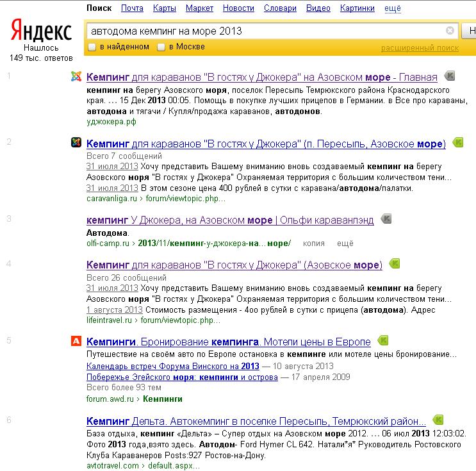Open 'кемпинг У Джокера | Ольфи караванлэнд' result
Image resolution: width=476 pixels, height=471 pixels.
(x=230, y=220)
